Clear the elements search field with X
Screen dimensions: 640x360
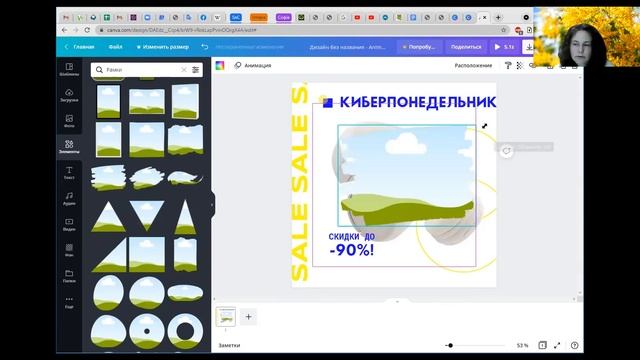coord(184,70)
